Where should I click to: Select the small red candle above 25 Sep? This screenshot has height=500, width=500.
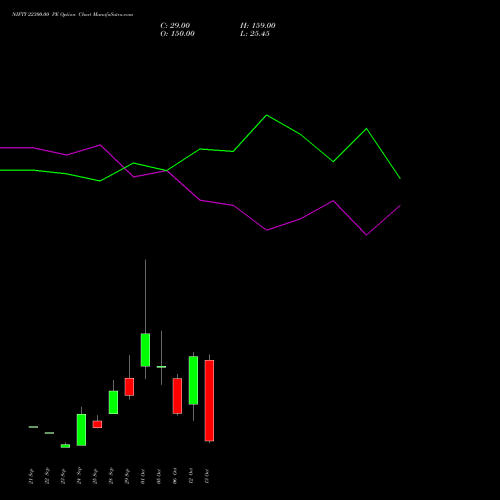(97, 424)
